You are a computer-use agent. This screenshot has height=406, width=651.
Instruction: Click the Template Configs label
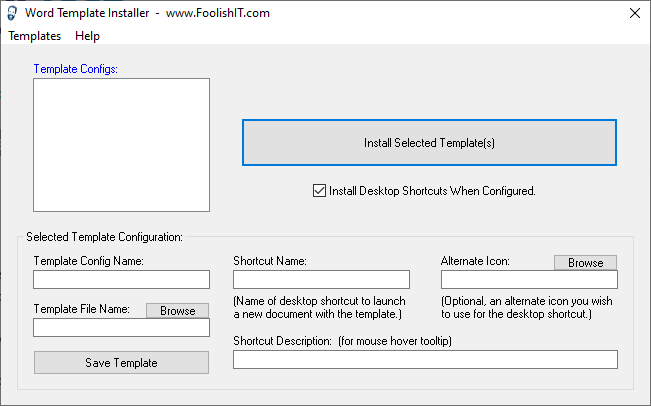click(x=76, y=69)
